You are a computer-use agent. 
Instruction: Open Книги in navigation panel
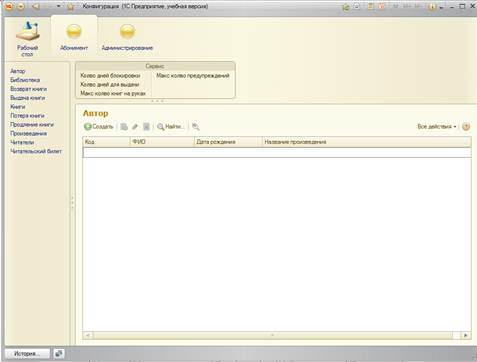click(18, 107)
